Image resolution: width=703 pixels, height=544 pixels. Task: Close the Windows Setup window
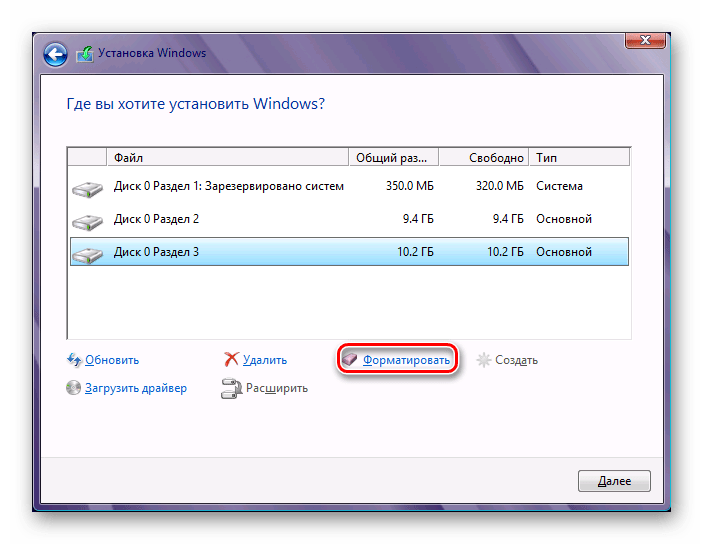[645, 40]
